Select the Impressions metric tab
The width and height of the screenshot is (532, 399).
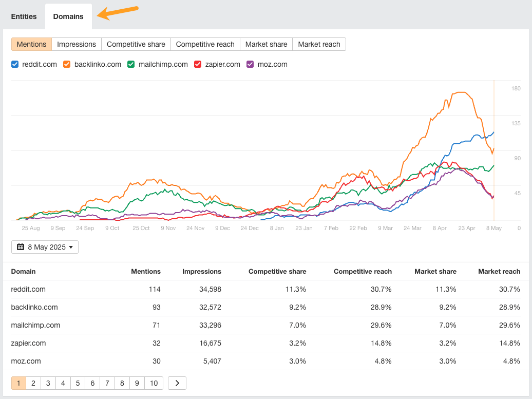77,44
